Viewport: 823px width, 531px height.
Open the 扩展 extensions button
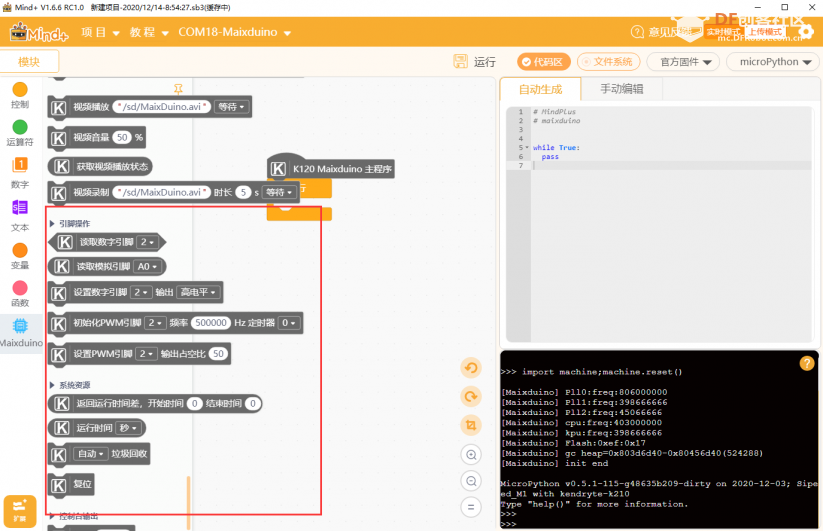pyautogui.click(x=20, y=511)
